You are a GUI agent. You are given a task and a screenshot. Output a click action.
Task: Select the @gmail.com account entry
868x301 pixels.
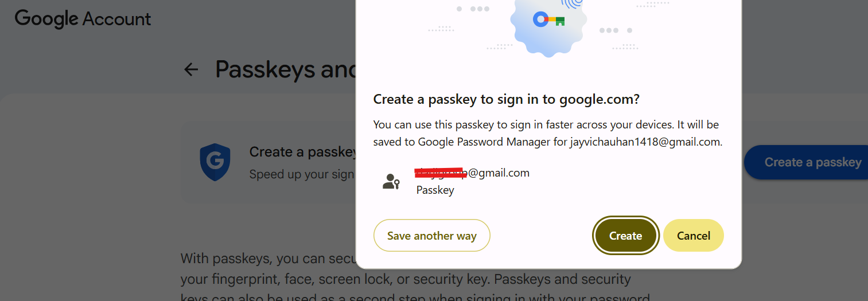[472, 181]
